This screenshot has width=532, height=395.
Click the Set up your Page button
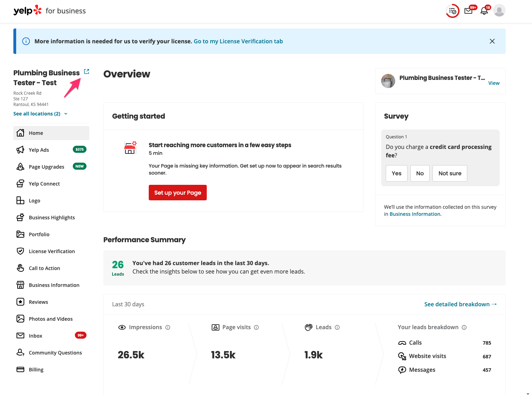(178, 193)
